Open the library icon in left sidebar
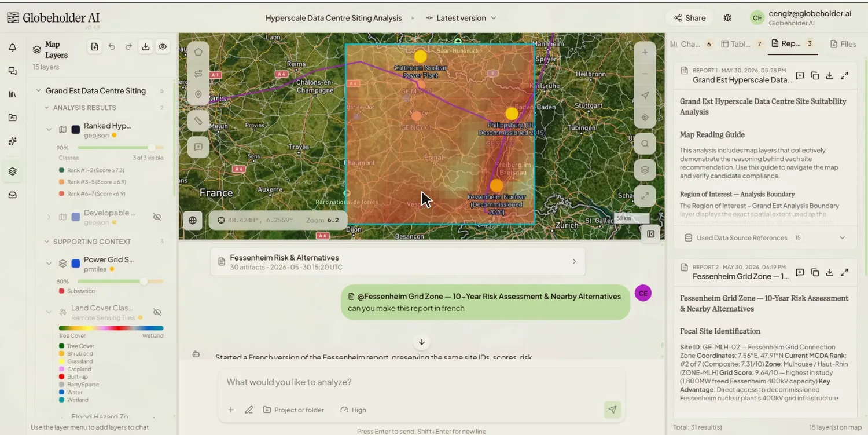Screen dimensions: 868x435 13,94
